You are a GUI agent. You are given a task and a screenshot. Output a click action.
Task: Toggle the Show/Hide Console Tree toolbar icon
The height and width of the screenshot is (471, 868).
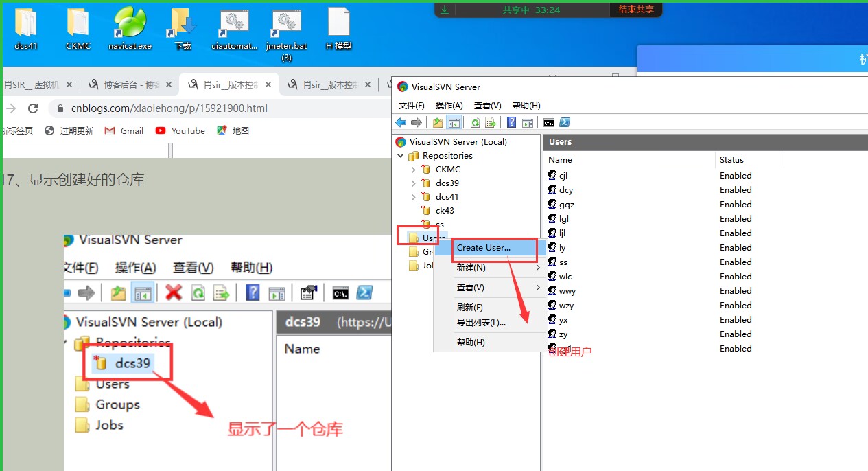click(453, 123)
